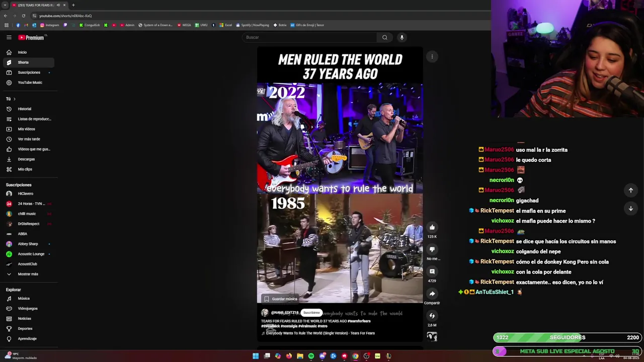Click the search magnifier button
The height and width of the screenshot is (362, 644).
(385, 37)
